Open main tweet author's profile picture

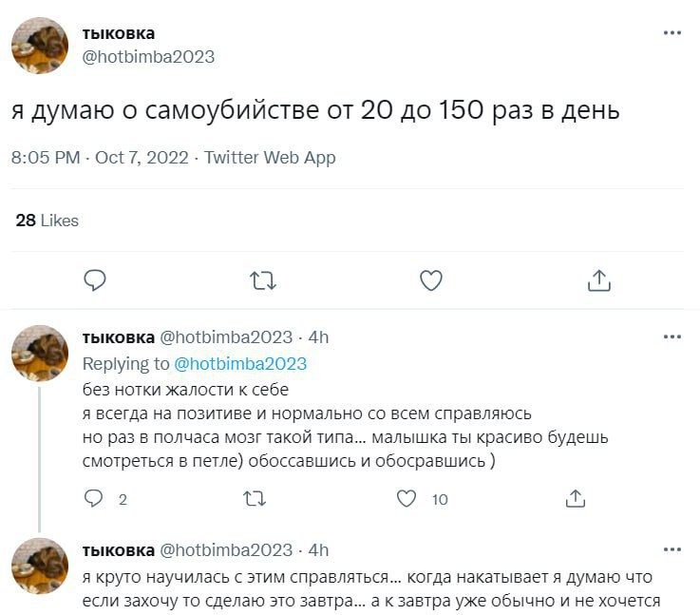[40, 45]
